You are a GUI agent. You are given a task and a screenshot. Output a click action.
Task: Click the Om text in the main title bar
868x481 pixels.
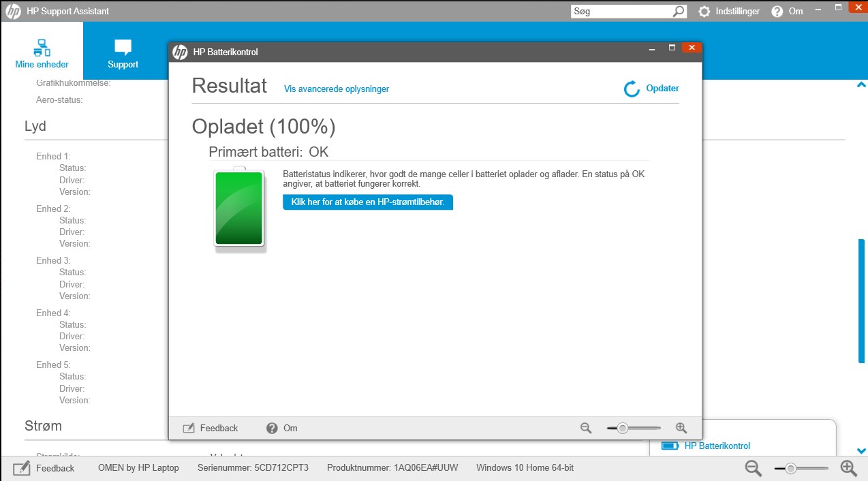pyautogui.click(x=796, y=12)
